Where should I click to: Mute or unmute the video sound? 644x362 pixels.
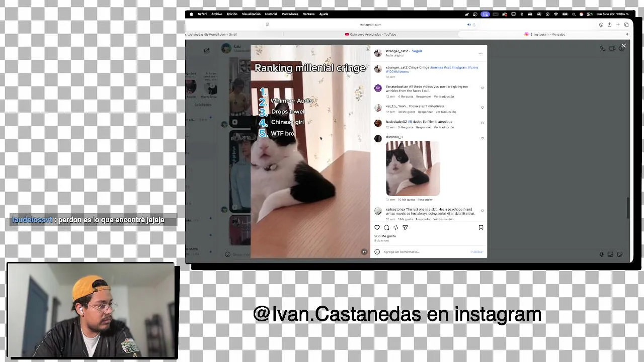coord(364,252)
